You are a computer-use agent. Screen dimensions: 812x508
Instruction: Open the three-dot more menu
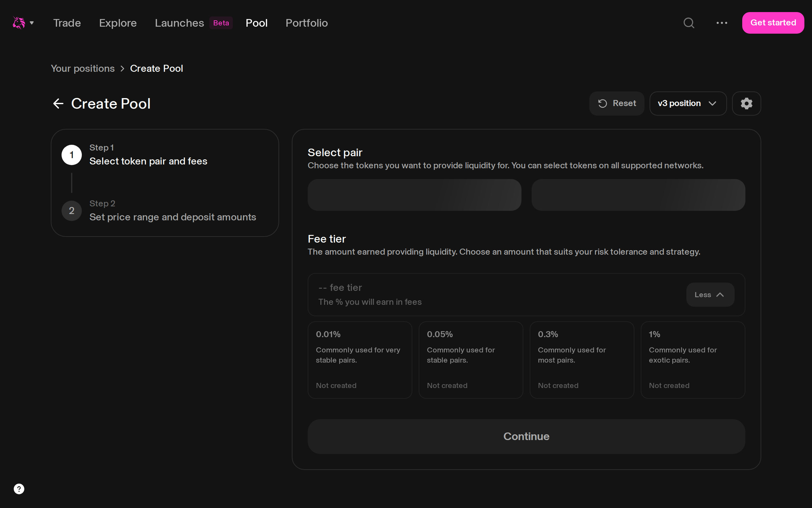722,23
